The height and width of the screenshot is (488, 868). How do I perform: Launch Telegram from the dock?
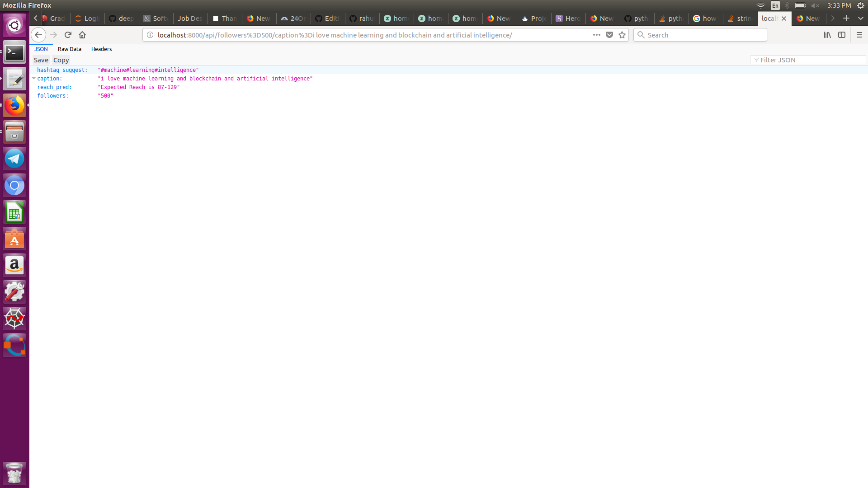pyautogui.click(x=14, y=159)
